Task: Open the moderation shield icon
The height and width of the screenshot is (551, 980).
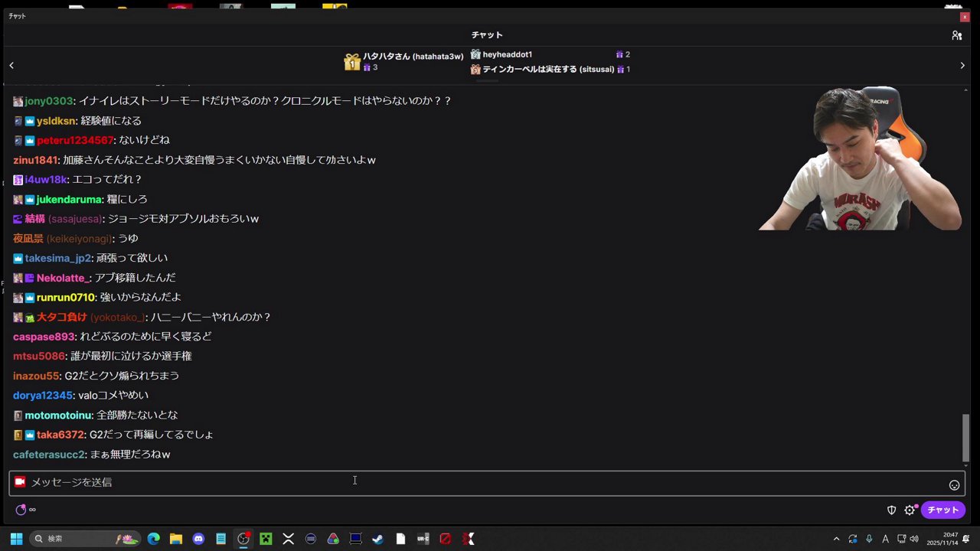Action: tap(891, 510)
